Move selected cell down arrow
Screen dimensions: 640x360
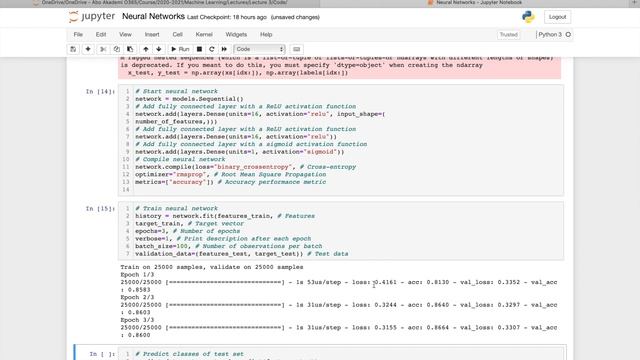tap(159, 49)
